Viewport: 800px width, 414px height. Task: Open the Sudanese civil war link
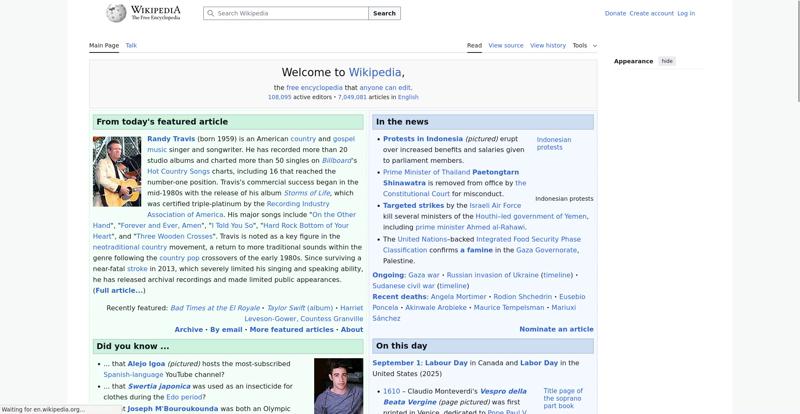404,286
